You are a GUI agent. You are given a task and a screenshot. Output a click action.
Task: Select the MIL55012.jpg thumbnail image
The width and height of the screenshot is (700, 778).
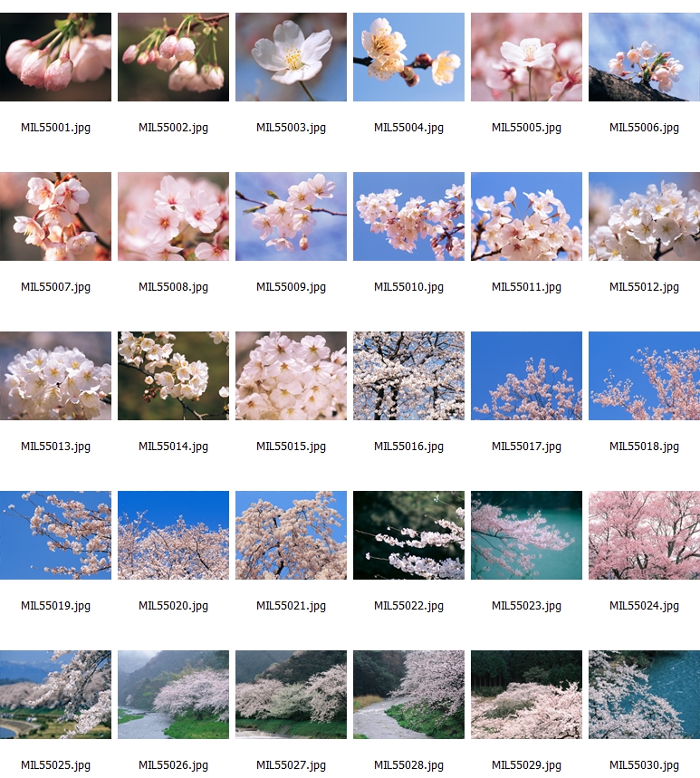[x=644, y=216]
